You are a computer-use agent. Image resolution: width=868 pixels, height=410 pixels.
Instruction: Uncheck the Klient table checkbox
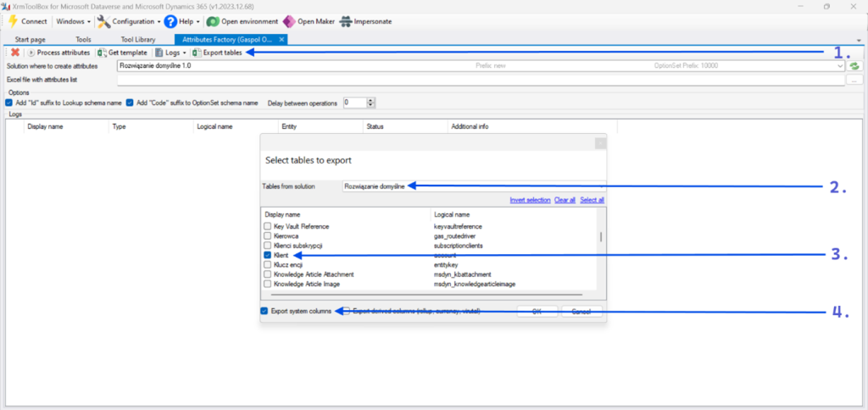(268, 255)
